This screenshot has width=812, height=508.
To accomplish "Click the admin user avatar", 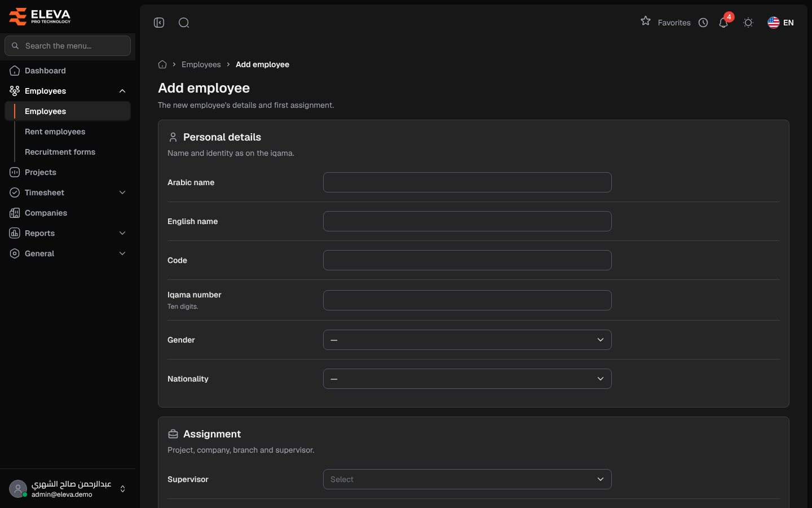I will tap(18, 489).
